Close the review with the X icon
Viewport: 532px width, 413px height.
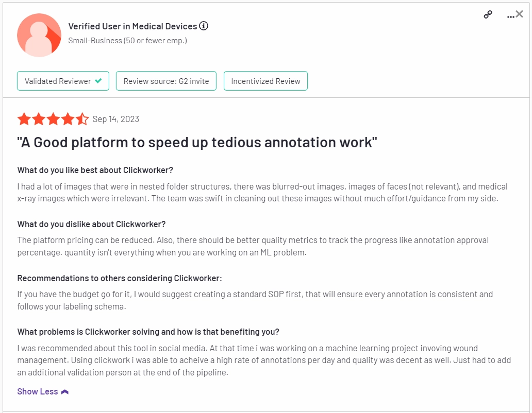(x=520, y=14)
